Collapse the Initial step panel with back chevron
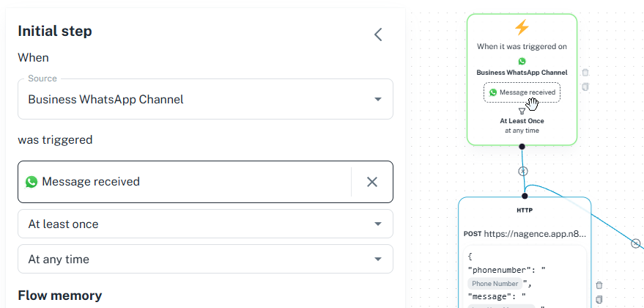Viewport: 644px width, 308px height. [378, 34]
